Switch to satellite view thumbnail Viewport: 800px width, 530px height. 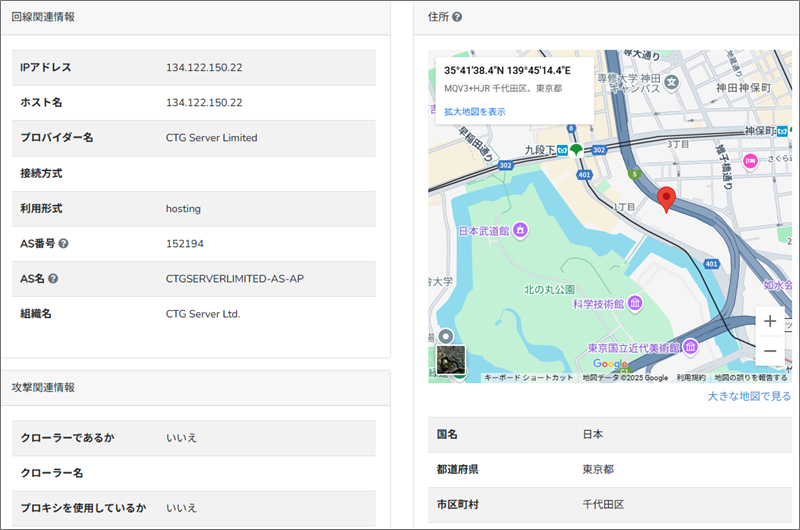point(451,359)
